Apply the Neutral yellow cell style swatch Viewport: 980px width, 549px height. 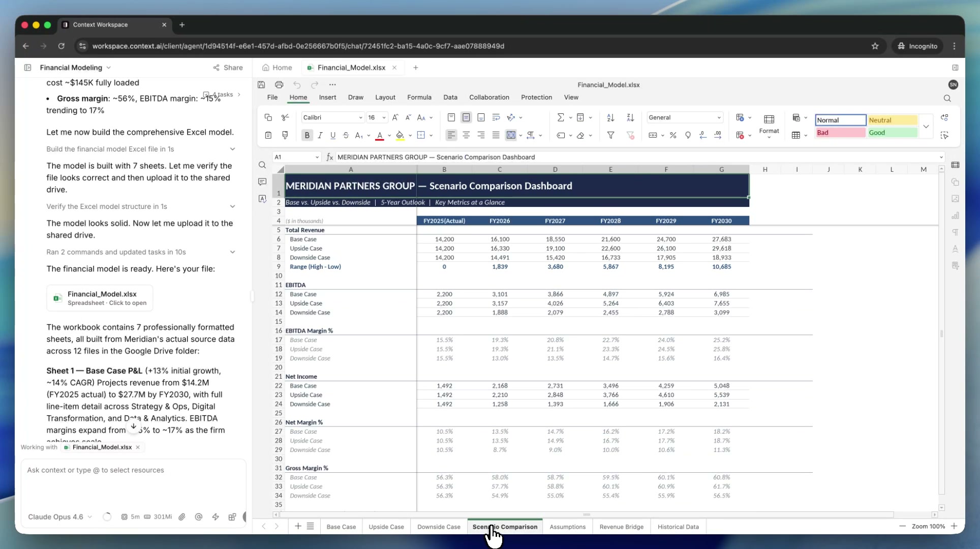click(892, 120)
